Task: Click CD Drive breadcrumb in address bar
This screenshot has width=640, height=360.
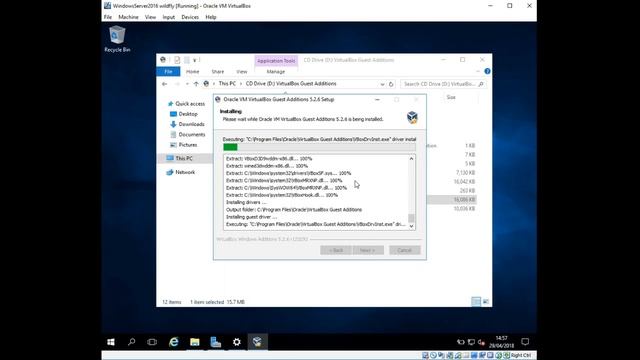Action: 291,84
